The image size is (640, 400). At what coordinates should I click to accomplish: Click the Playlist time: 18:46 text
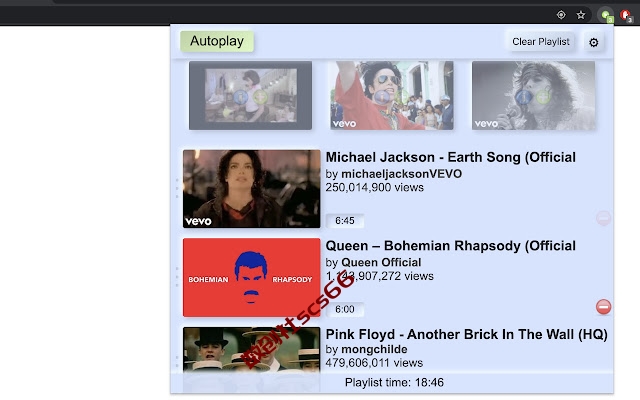pos(394,382)
